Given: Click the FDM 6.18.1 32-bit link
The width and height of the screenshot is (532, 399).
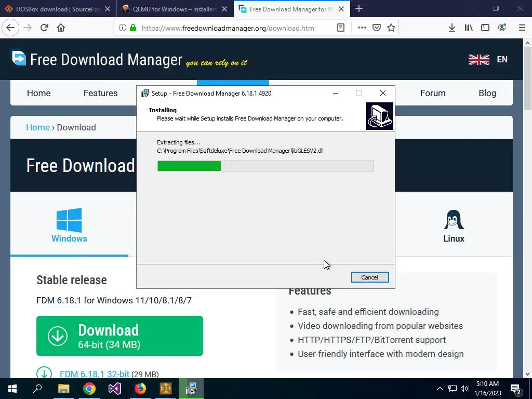Looking at the screenshot, I should point(95,374).
